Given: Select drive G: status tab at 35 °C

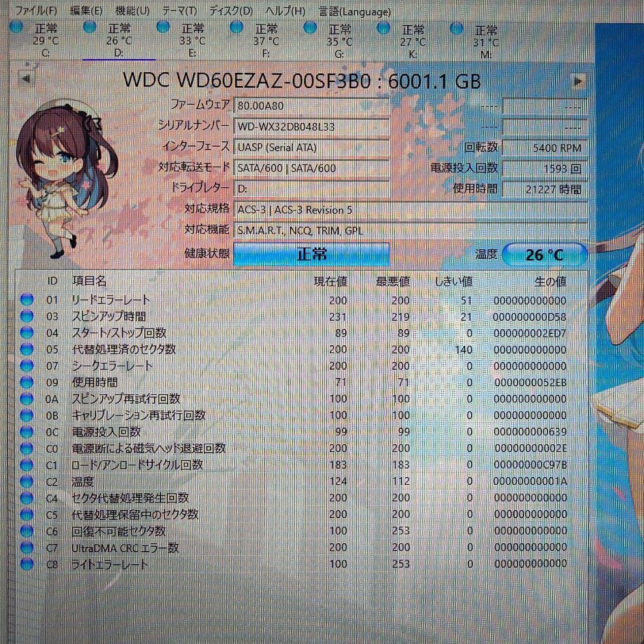Looking at the screenshot, I should (339, 41).
